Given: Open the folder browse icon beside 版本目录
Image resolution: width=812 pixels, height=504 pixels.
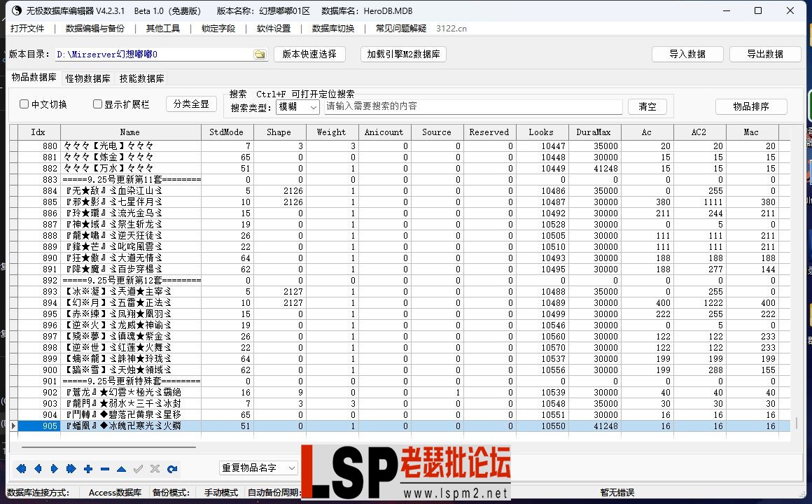Looking at the screenshot, I should [x=260, y=53].
